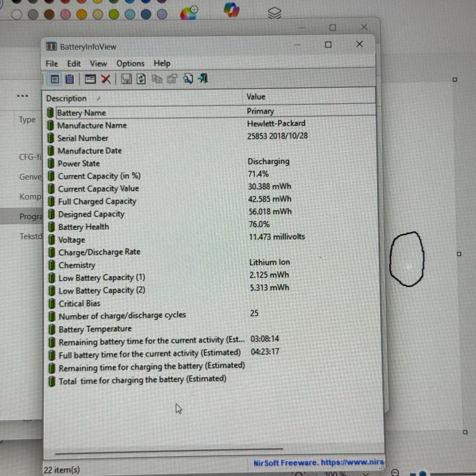Open the View menu

[x=98, y=64]
